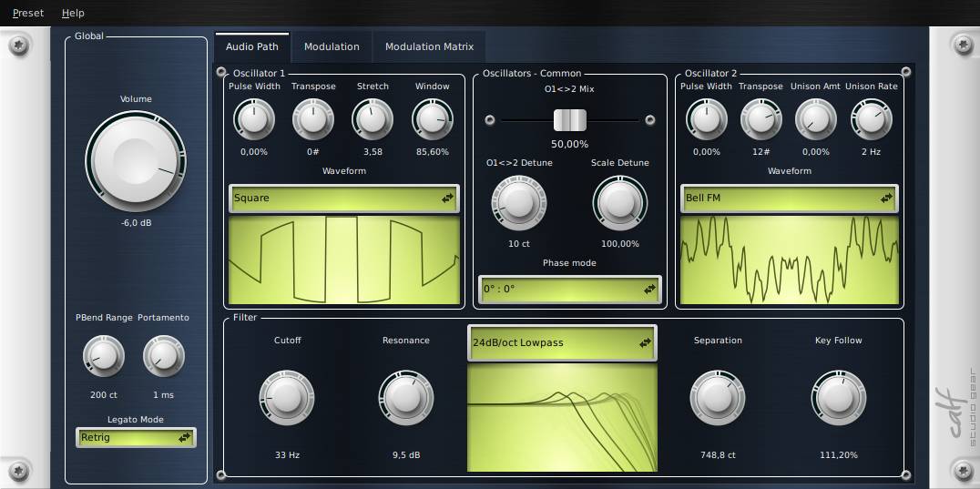Click Oscillator 1 Transpose knob
Screen dimensions: 980x489
(x=313, y=119)
